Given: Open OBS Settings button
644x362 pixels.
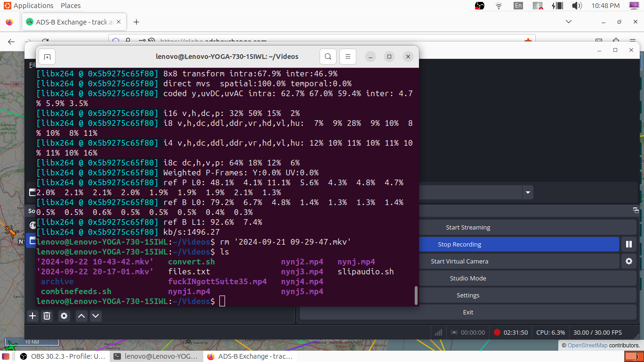Looking at the screenshot, I should (x=468, y=295).
